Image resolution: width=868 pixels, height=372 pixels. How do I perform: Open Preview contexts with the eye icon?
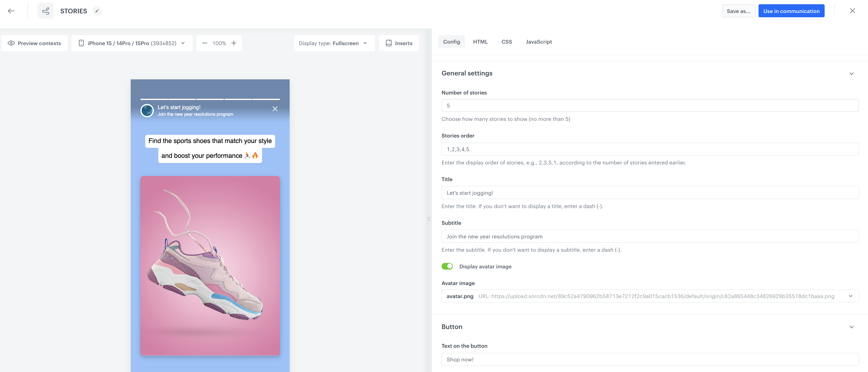pyautogui.click(x=34, y=43)
